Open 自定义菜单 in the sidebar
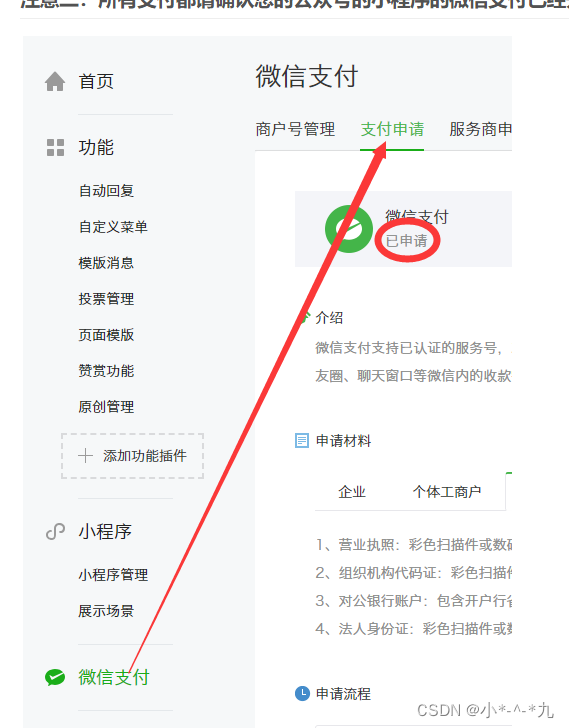The width and height of the screenshot is (569, 728). (x=113, y=227)
